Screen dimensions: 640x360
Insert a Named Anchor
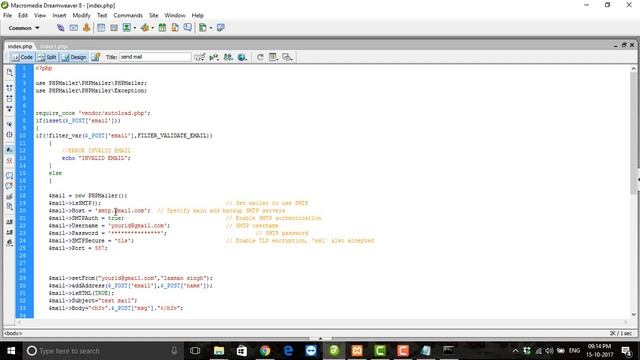(x=87, y=28)
